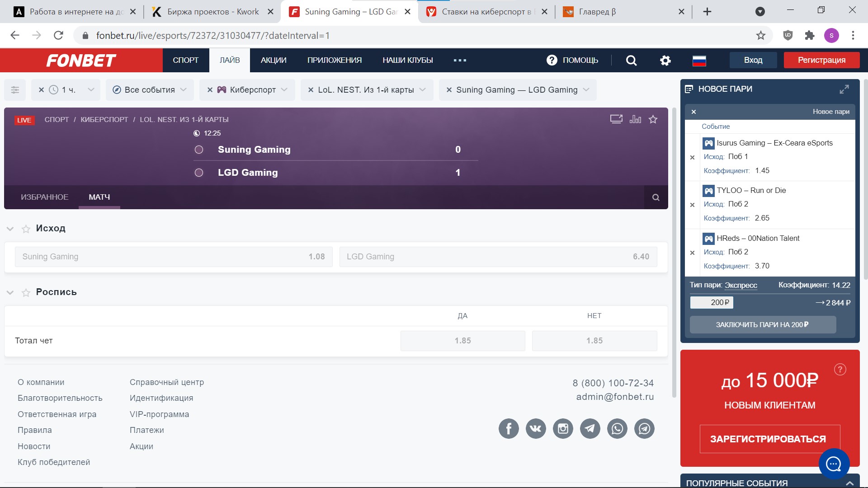Image resolution: width=868 pixels, height=488 pixels.
Task: Show match statistics bar chart icon
Action: (x=635, y=119)
